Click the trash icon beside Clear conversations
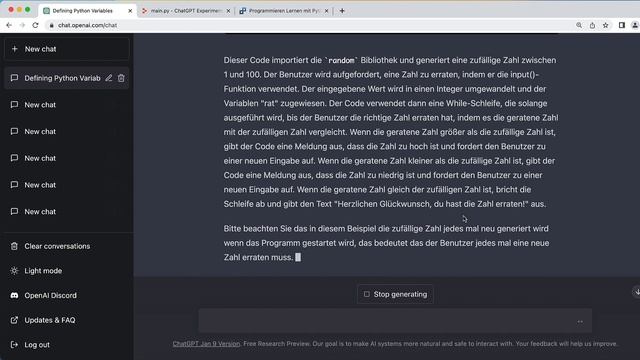This screenshot has width=640, height=360. [14, 246]
